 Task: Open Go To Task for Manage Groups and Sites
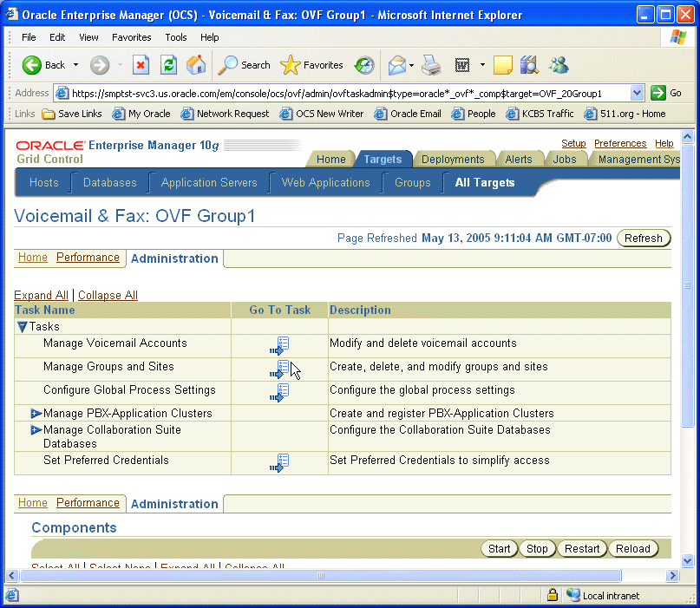(x=279, y=369)
